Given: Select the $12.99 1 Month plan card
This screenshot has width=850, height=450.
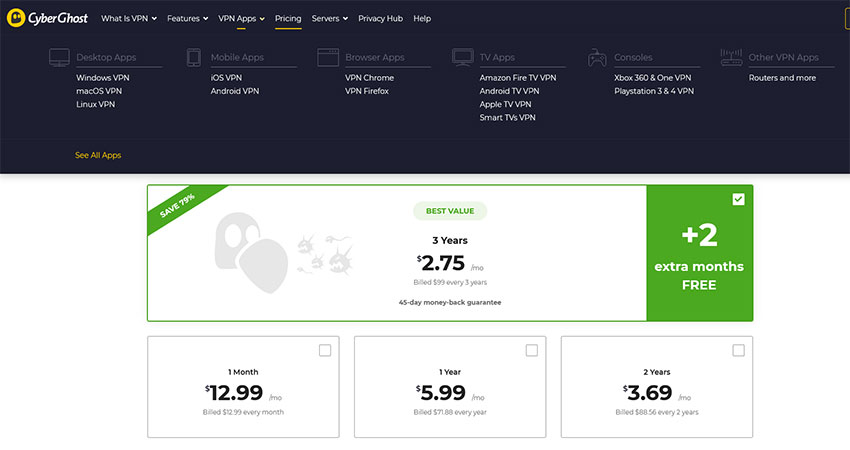Looking at the screenshot, I should pos(243,387).
